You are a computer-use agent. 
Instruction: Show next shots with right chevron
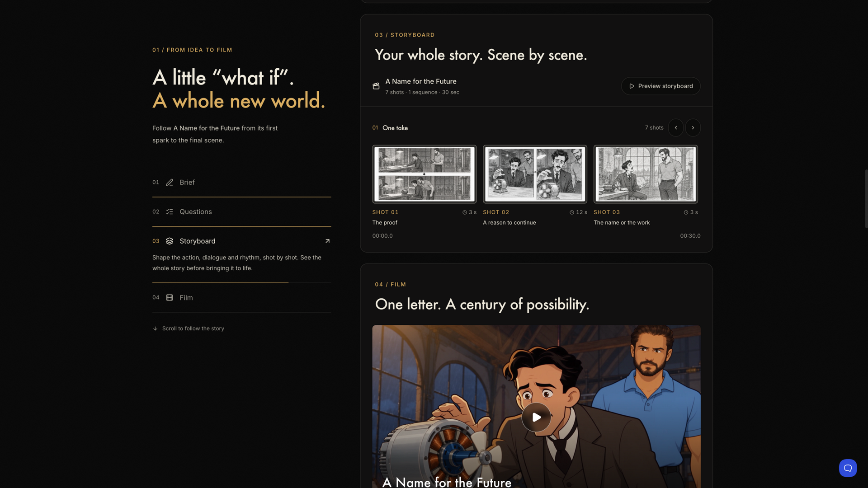693,128
